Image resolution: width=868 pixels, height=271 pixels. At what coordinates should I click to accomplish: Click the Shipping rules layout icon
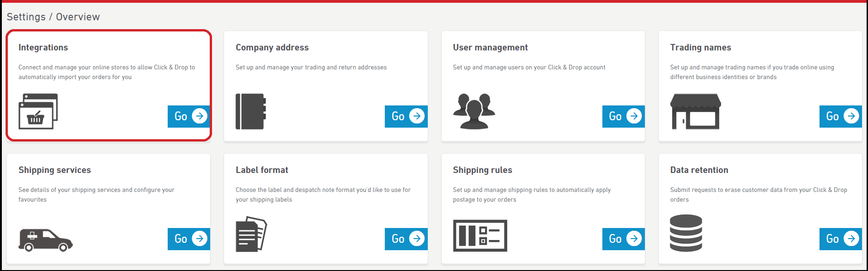pyautogui.click(x=480, y=235)
